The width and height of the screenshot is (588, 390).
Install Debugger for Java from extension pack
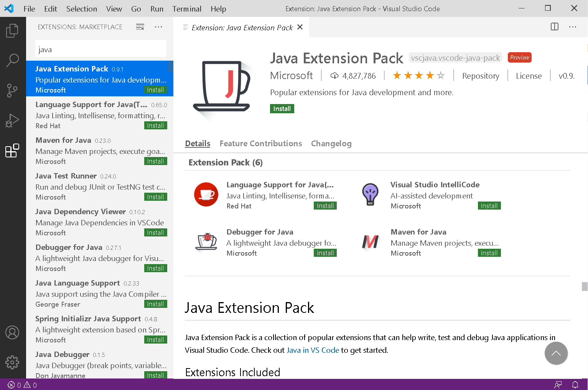coord(325,253)
